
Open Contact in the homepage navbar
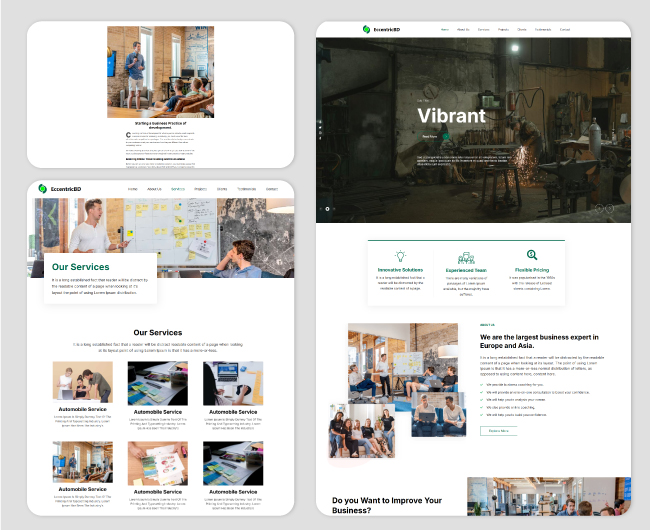click(x=565, y=30)
